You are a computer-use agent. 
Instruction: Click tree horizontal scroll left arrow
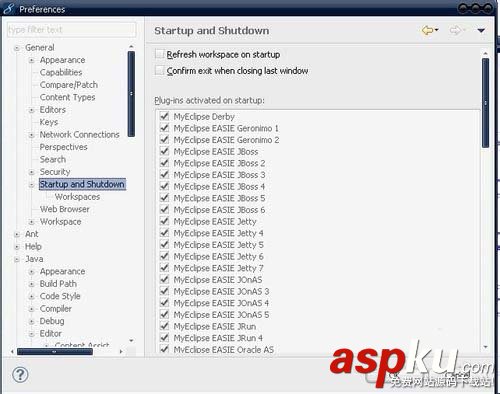(x=12, y=352)
